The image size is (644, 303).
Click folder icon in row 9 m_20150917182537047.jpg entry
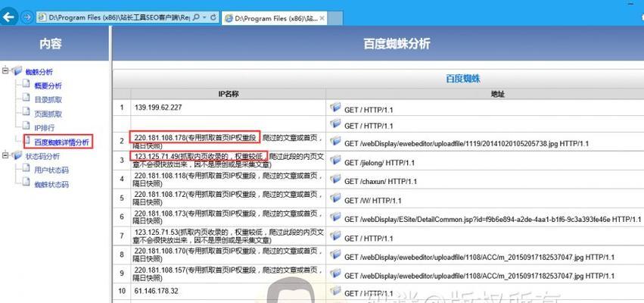pyautogui.click(x=335, y=273)
